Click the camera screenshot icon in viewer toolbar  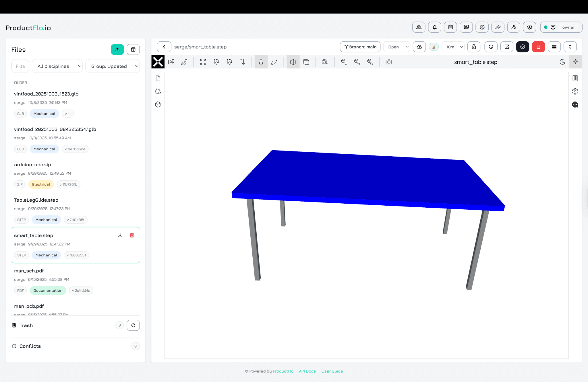point(389,62)
